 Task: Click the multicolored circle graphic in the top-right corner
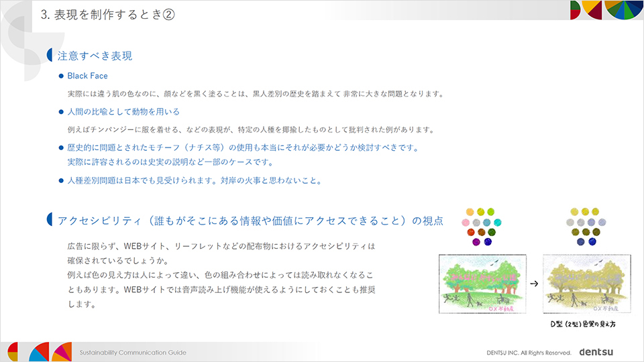pyautogui.click(x=623, y=9)
